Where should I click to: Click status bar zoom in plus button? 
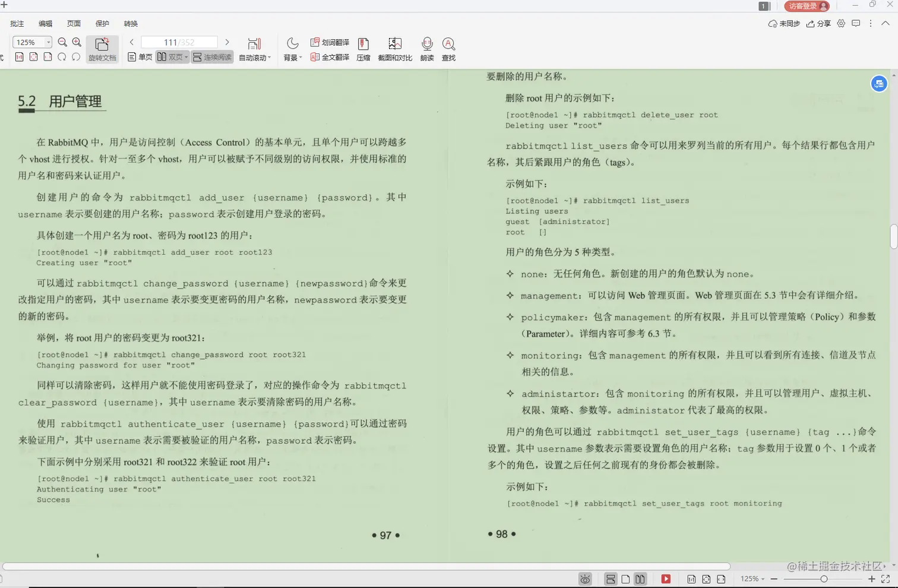[871, 579]
